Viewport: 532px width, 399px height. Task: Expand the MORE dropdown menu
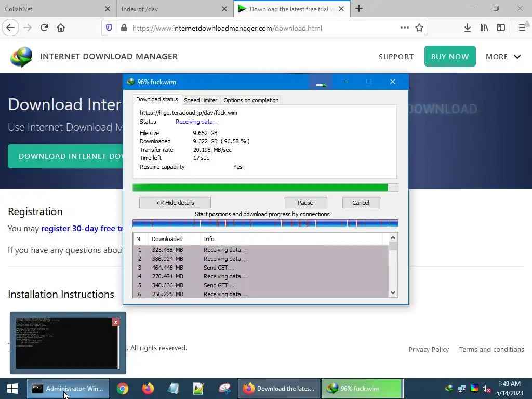(503, 57)
